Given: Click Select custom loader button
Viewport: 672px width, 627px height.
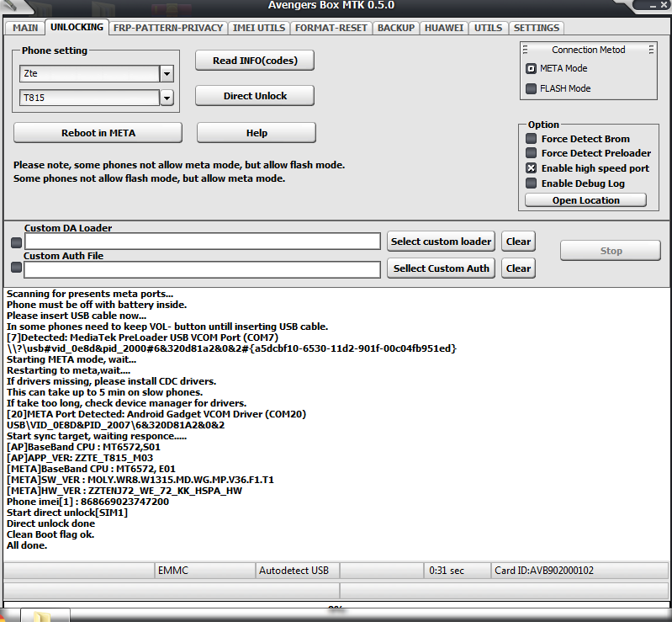Looking at the screenshot, I should click(441, 242).
